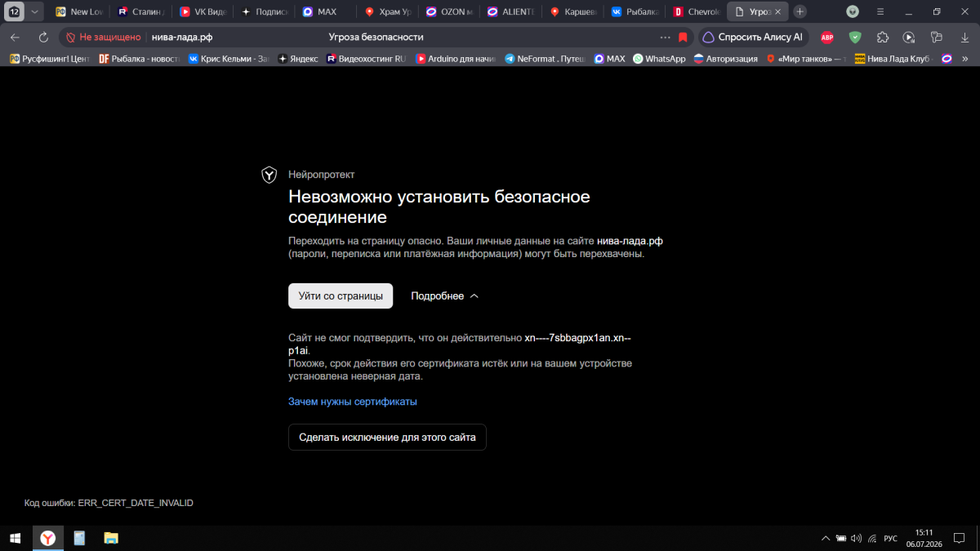This screenshot has width=980, height=551.
Task: Click the address bar showing нива-лада.рф
Action: (x=400, y=37)
